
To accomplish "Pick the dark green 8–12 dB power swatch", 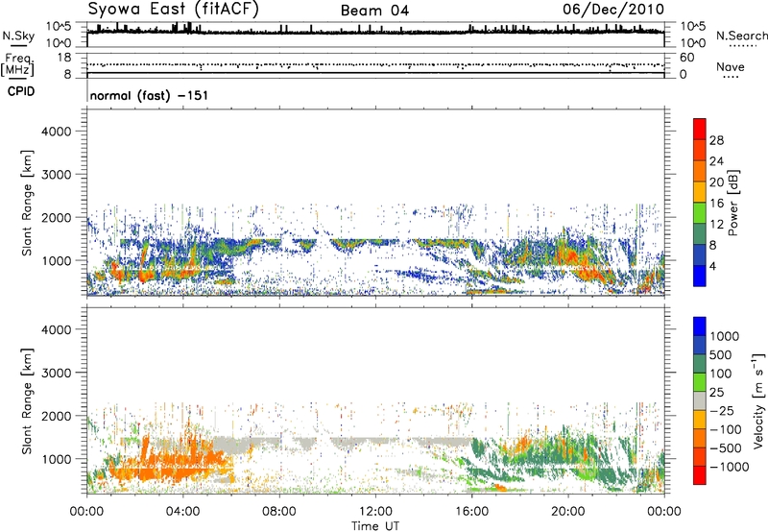I will coord(700,234).
